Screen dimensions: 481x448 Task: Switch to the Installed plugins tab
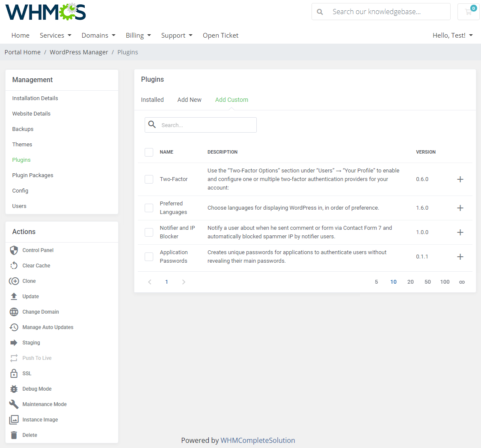tap(152, 99)
